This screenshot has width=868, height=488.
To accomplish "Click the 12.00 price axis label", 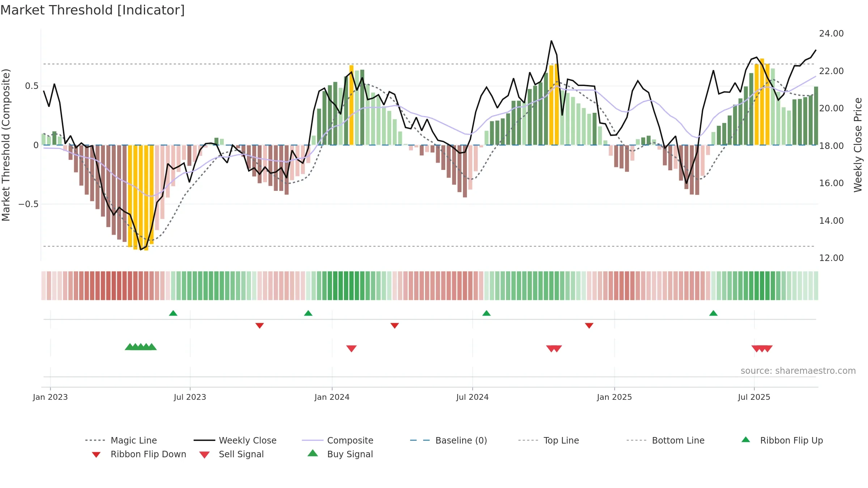I will click(831, 258).
